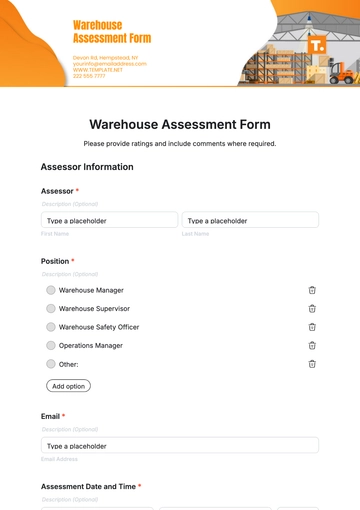The image size is (360, 510).
Task: Click the Position field label
Action: (x=55, y=261)
